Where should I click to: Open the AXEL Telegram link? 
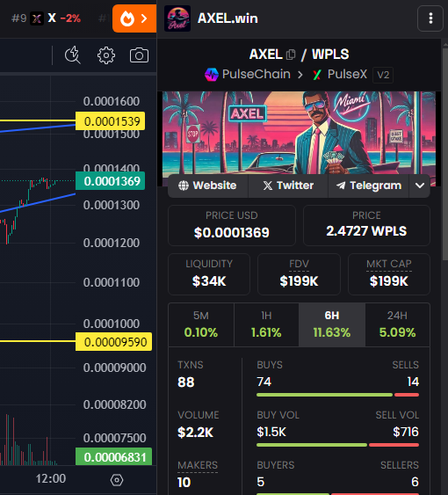click(x=369, y=186)
